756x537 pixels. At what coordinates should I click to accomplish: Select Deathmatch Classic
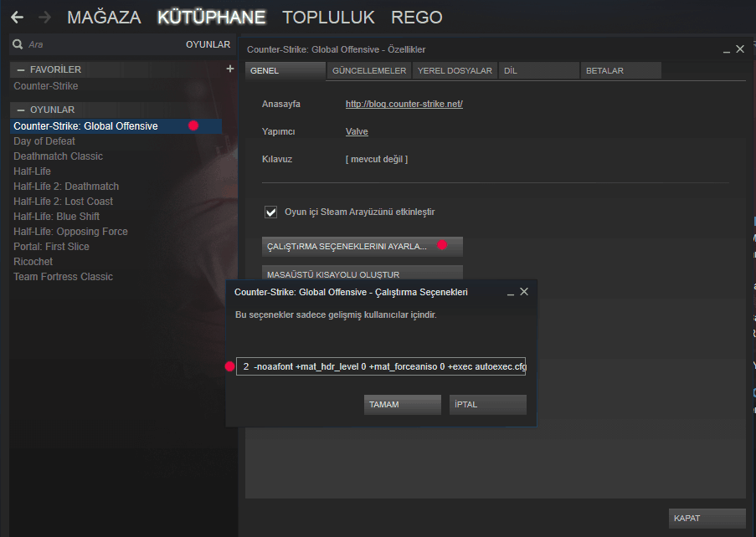(x=59, y=156)
